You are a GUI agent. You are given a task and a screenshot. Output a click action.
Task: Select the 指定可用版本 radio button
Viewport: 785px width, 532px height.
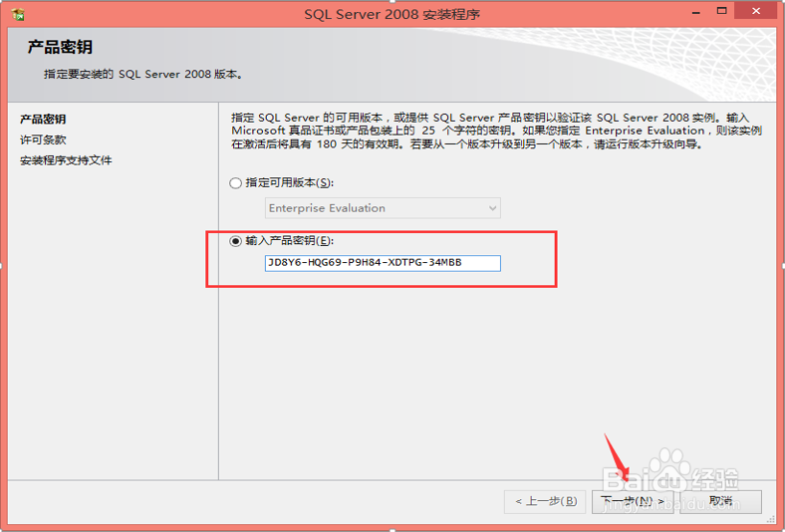(x=235, y=183)
